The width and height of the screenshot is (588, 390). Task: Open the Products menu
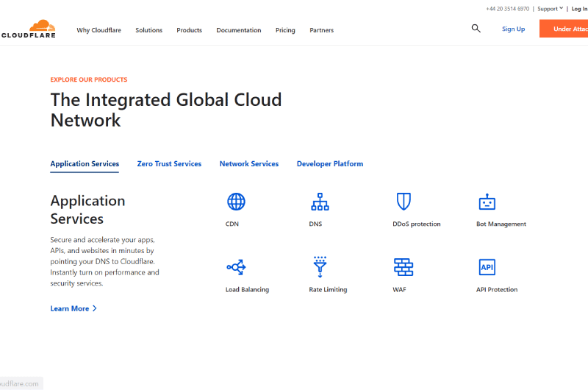pos(190,30)
